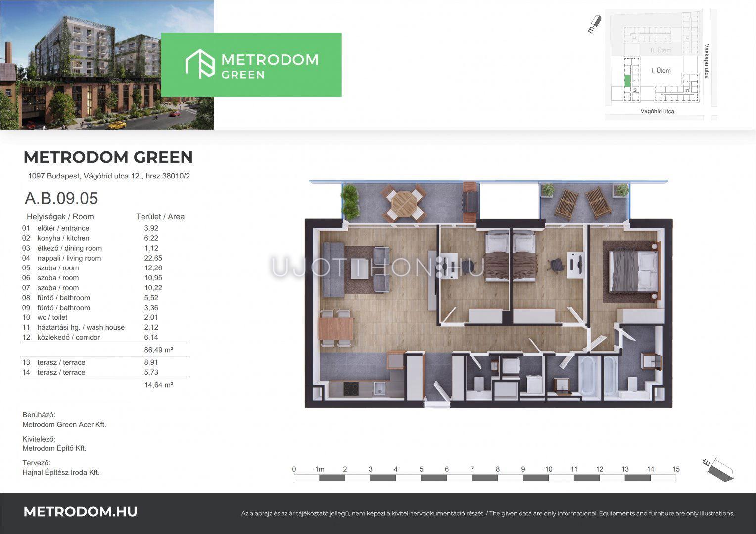This screenshot has height=534, width=756.
Task: Click Hajnal Építész Iroda Kft. designer name
Action: pyautogui.click(x=61, y=472)
